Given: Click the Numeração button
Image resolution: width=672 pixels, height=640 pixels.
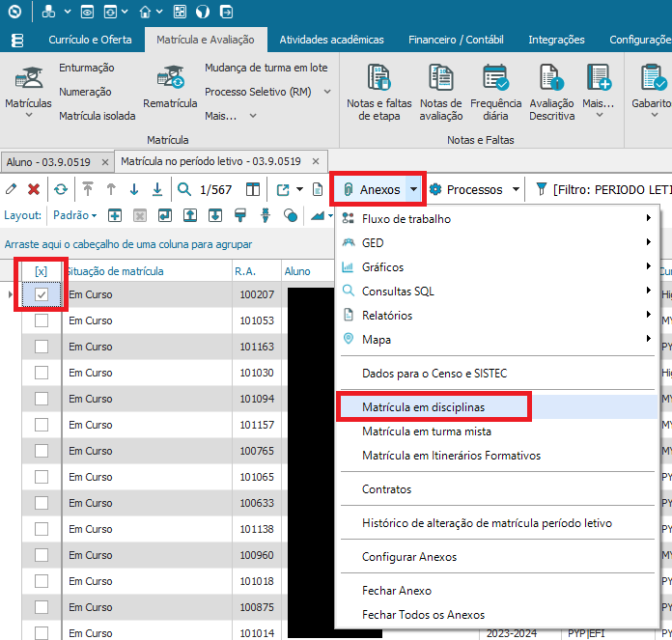Looking at the screenshot, I should (85, 92).
